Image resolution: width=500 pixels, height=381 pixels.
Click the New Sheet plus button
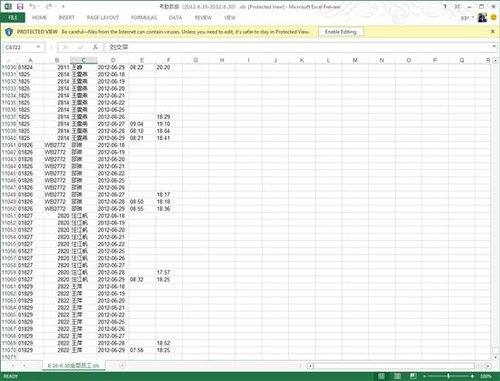122,365
